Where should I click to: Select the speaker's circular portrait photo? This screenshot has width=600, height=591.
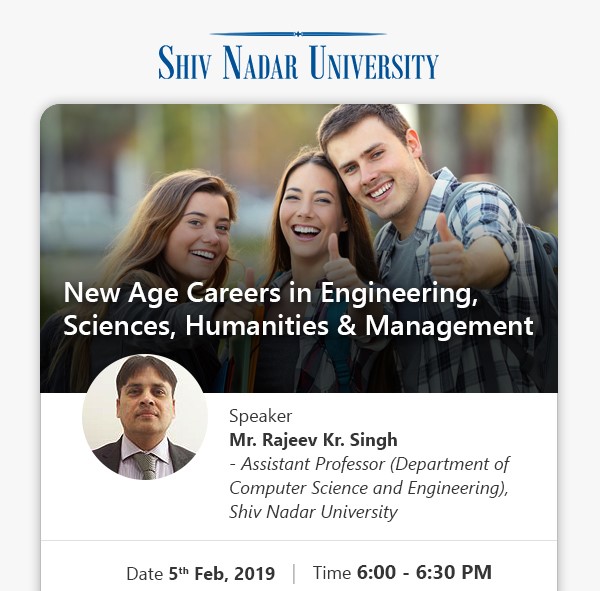tap(145, 417)
